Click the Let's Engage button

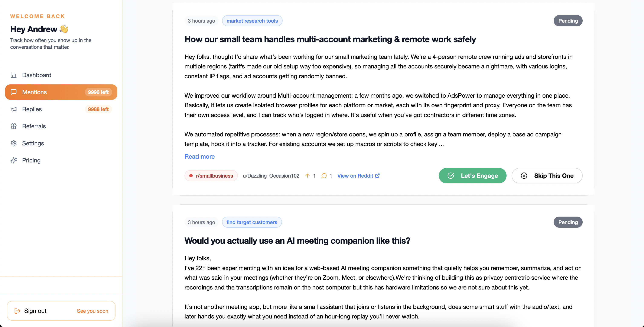[x=472, y=176]
